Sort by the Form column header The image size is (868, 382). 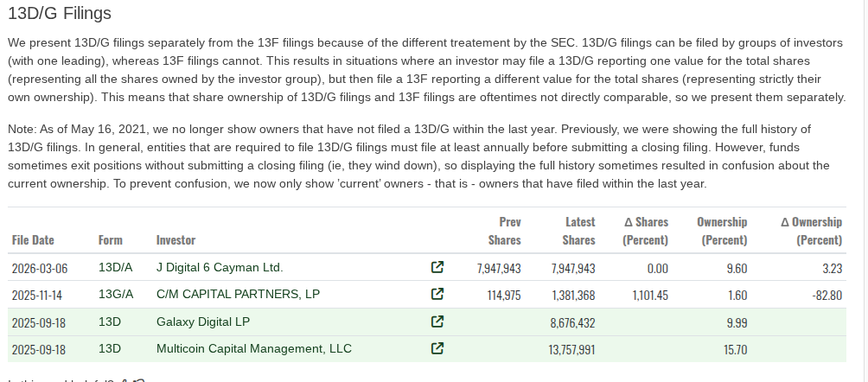(x=111, y=240)
